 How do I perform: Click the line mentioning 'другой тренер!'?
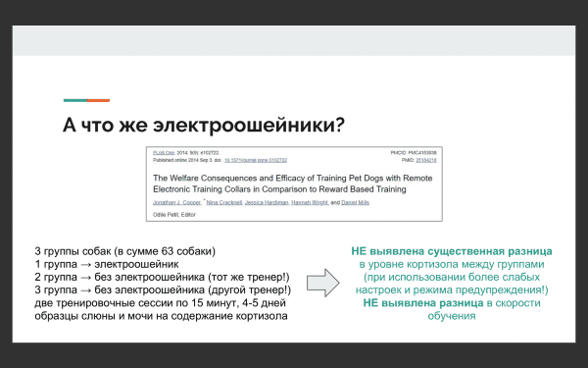(163, 289)
